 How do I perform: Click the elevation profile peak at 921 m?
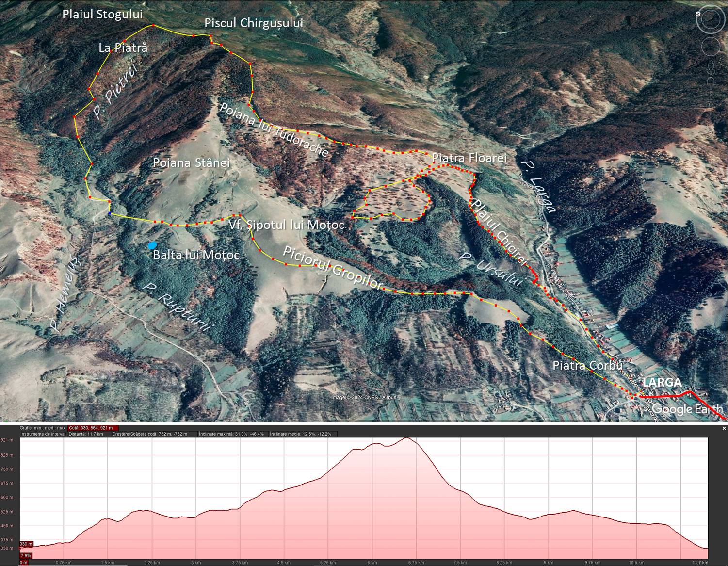point(407,438)
